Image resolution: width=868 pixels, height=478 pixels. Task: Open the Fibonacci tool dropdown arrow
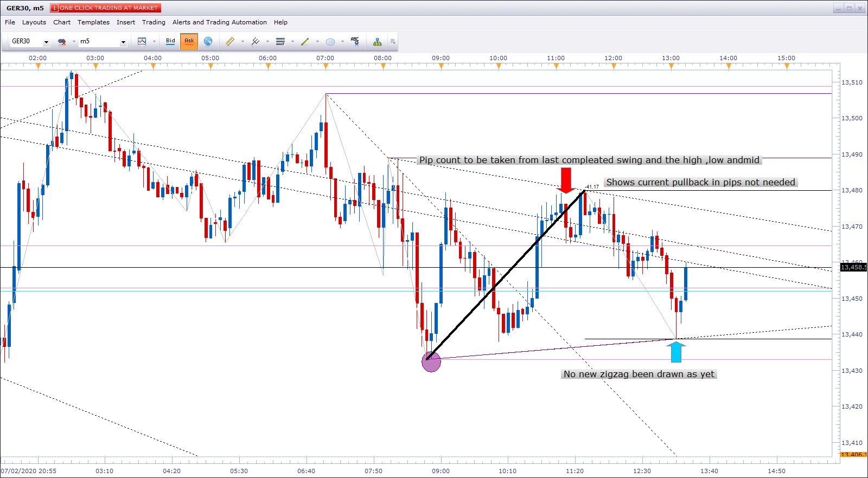pyautogui.click(x=292, y=41)
